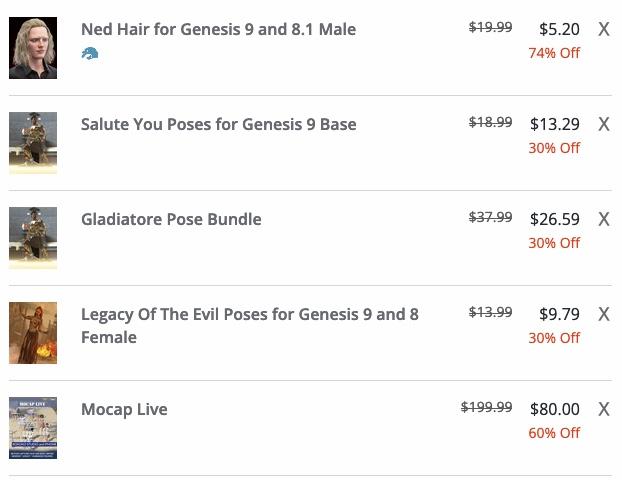The height and width of the screenshot is (480, 622).
Task: Click the $5.20 Ned Hair sale price
Action: tap(559, 30)
